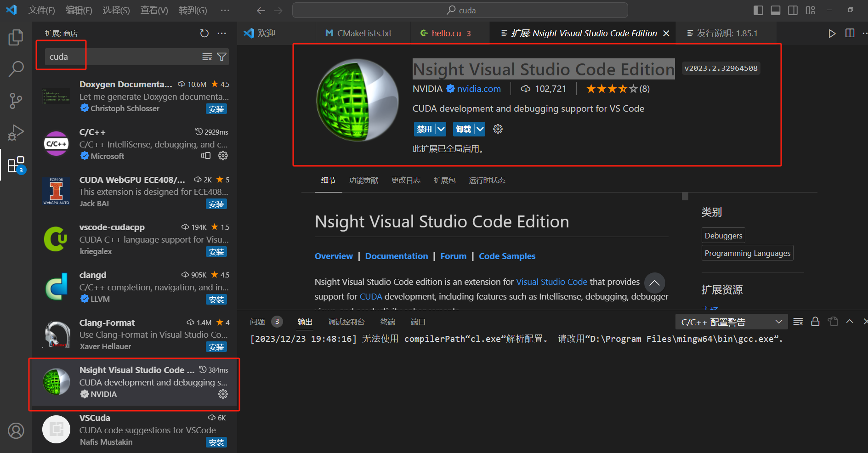Customize layout icon in title bar

click(810, 10)
